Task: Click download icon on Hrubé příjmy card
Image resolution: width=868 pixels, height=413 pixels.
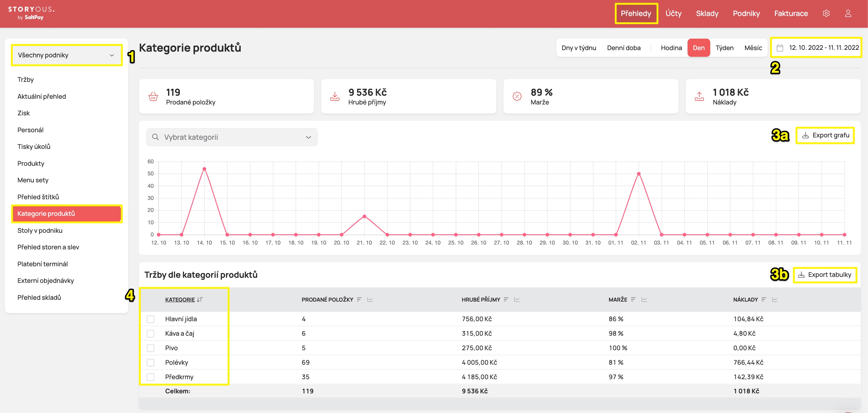Action: pos(335,96)
